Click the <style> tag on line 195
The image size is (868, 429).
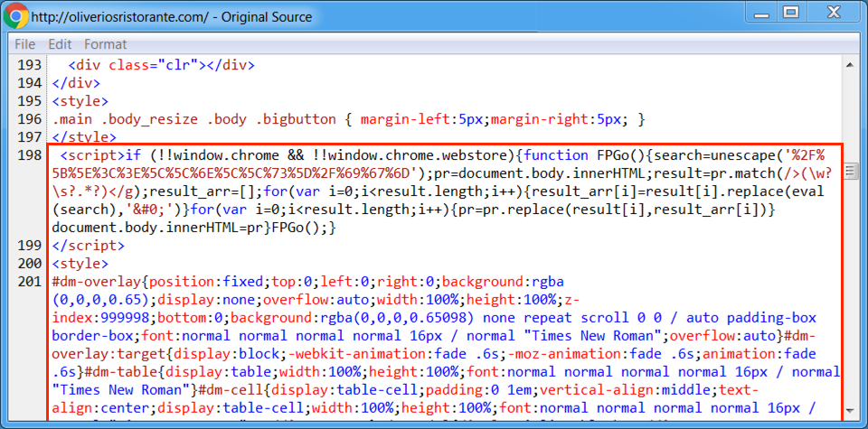point(80,101)
